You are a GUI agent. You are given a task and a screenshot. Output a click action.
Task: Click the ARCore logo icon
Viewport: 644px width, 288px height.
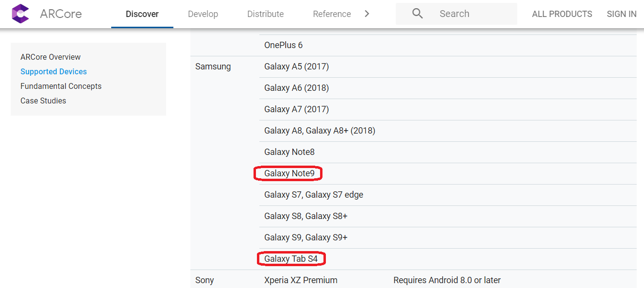pos(20,14)
